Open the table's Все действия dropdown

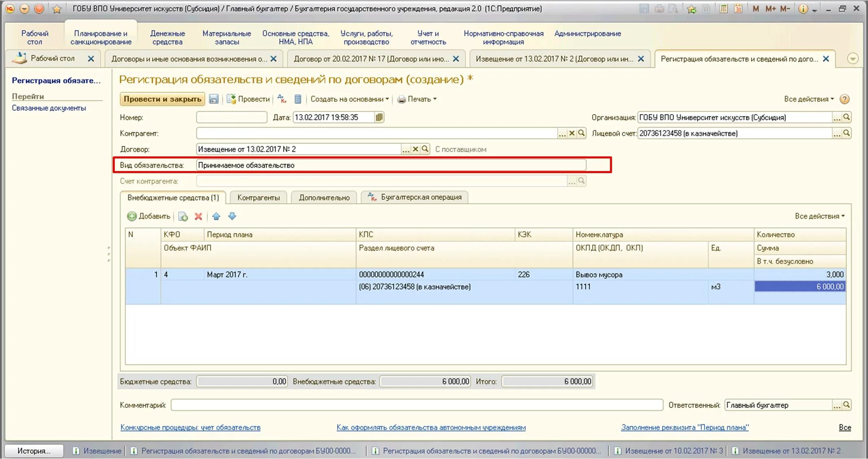820,216
